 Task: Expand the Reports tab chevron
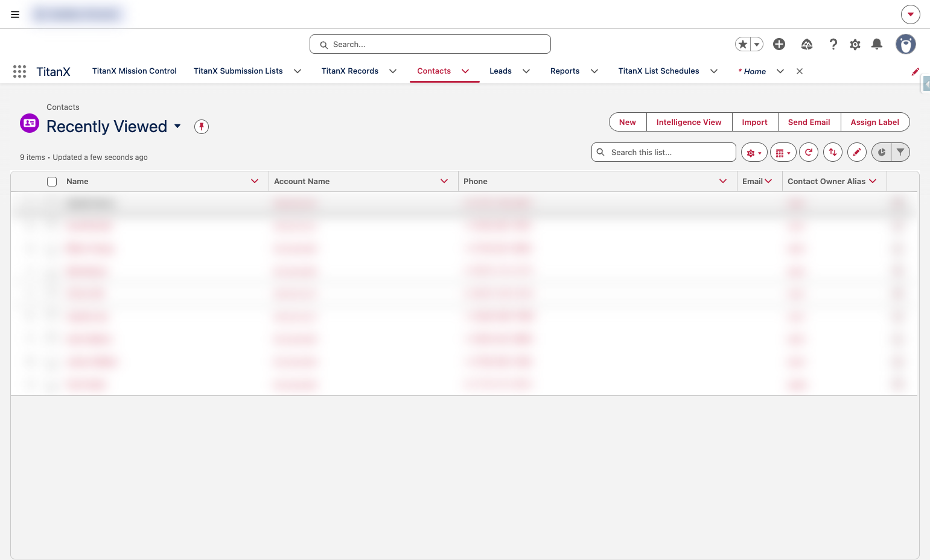[x=594, y=71]
